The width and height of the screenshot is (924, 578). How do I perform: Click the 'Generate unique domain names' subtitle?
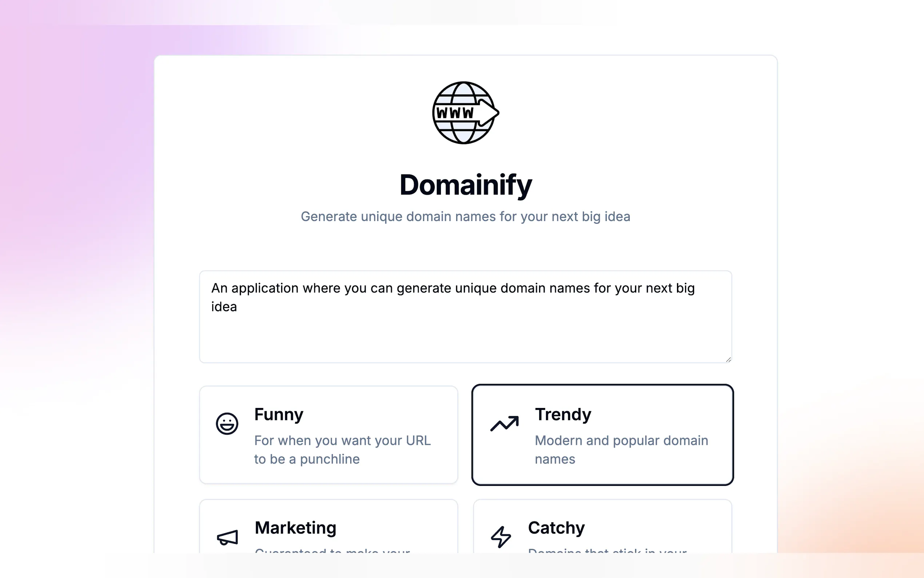[465, 217]
